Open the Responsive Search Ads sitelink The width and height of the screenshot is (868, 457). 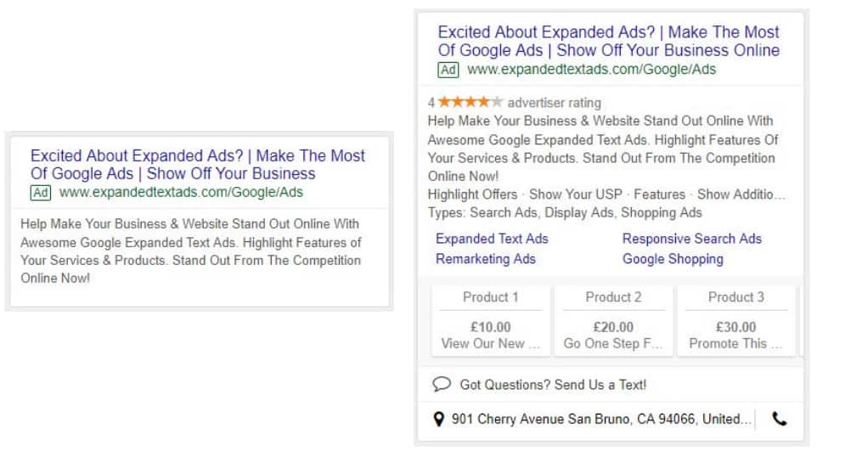(692, 239)
